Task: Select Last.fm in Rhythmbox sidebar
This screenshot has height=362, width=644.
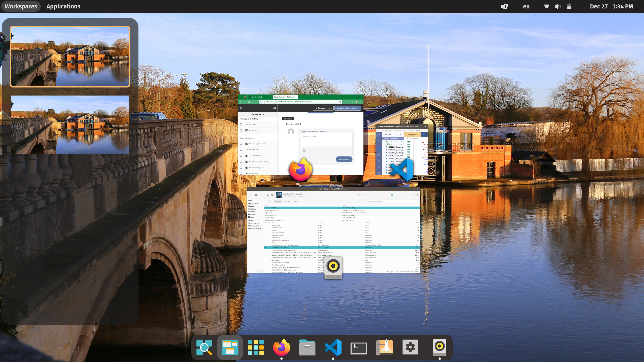Action: click(252, 212)
